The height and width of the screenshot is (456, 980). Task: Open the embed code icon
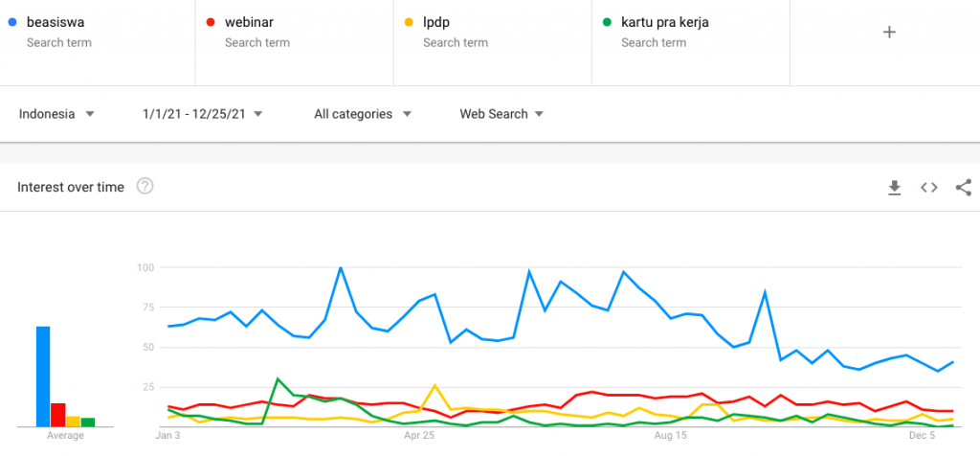[x=928, y=188]
